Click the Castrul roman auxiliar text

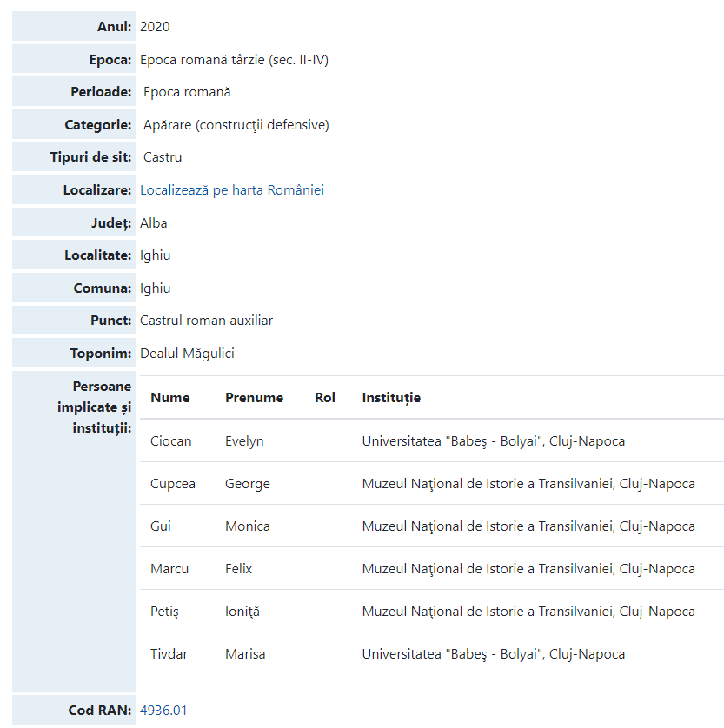coord(206,321)
